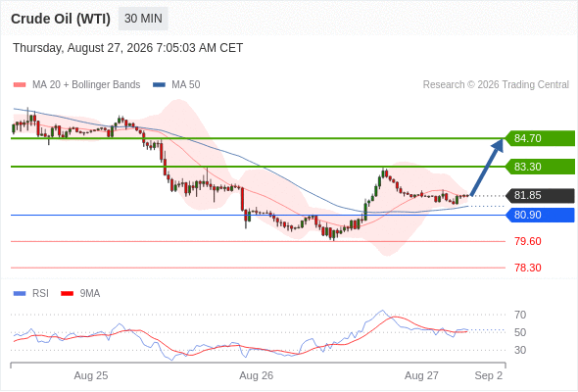Click the 30 MIN timeframe badge
The image size is (578, 392).
pyautogui.click(x=143, y=19)
